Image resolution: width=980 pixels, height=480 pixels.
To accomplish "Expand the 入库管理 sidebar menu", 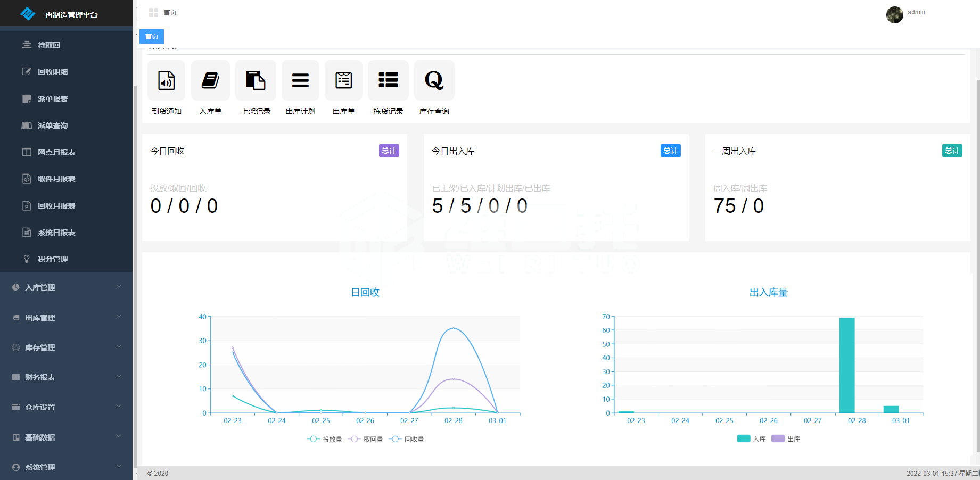I will click(x=66, y=287).
